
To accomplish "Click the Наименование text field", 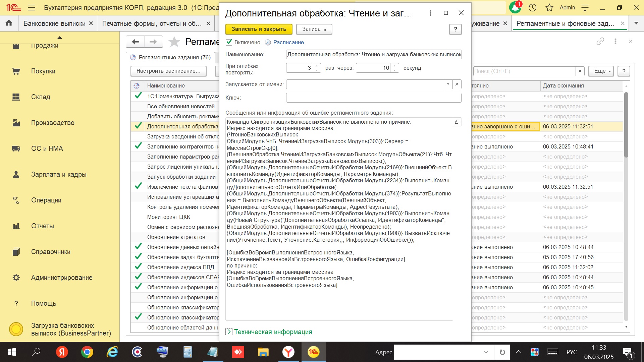I will point(374,54).
